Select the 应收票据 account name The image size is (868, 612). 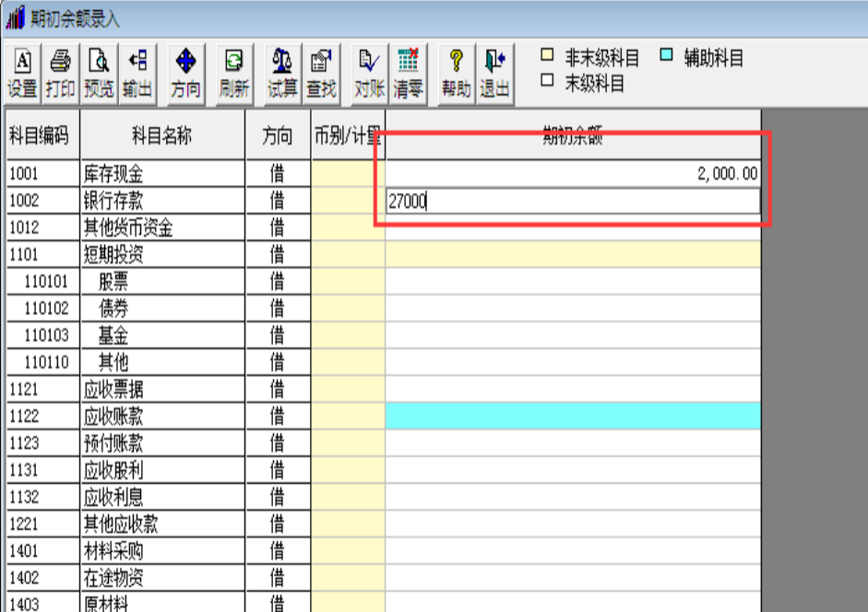click(x=113, y=390)
